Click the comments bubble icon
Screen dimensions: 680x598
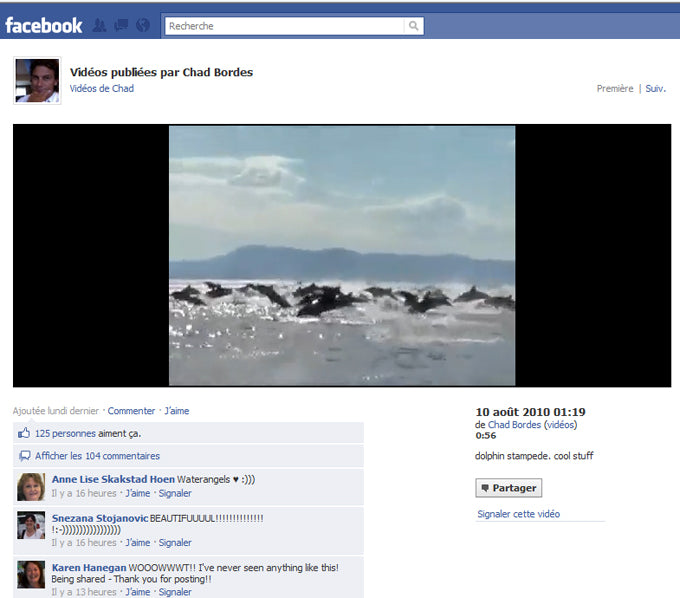click(x=24, y=456)
